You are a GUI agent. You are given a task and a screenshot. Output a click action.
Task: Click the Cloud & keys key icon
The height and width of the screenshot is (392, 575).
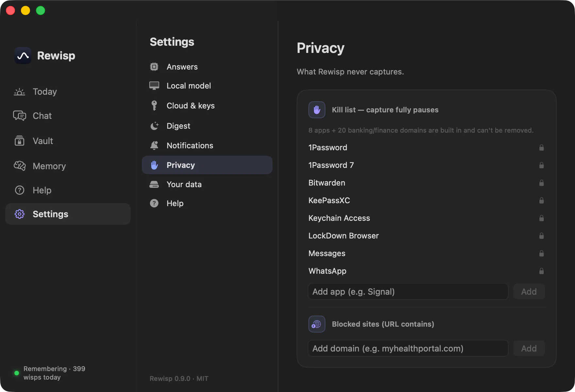(x=154, y=106)
